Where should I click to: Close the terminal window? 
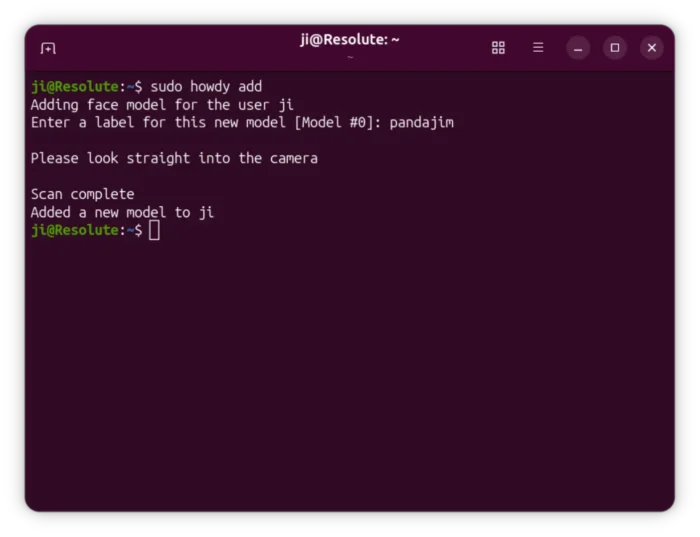[652, 48]
